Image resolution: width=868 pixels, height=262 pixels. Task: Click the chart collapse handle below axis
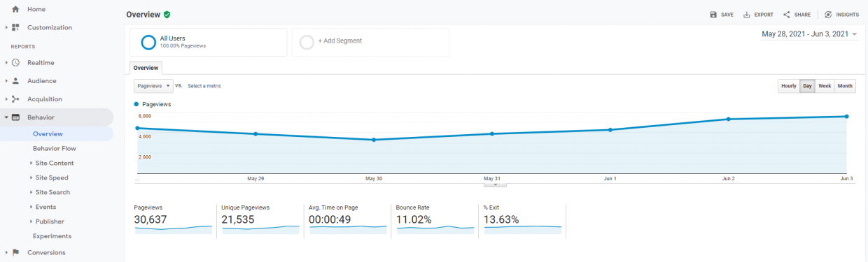(x=495, y=185)
